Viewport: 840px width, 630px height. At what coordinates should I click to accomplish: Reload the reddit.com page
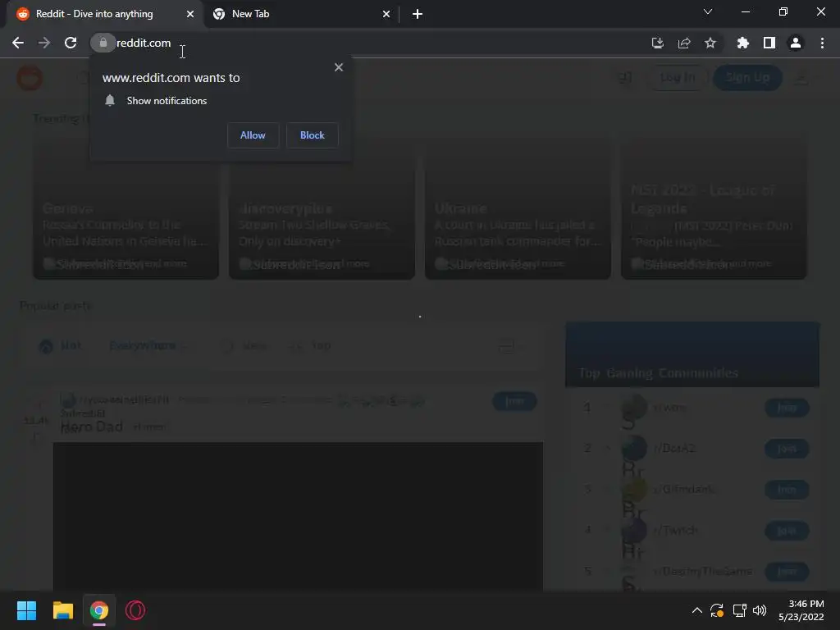click(71, 43)
